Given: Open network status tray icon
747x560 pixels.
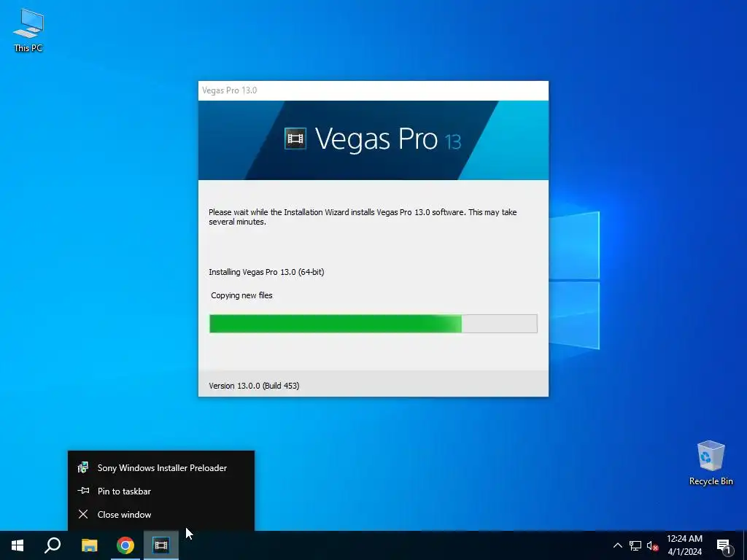Looking at the screenshot, I should tap(635, 545).
